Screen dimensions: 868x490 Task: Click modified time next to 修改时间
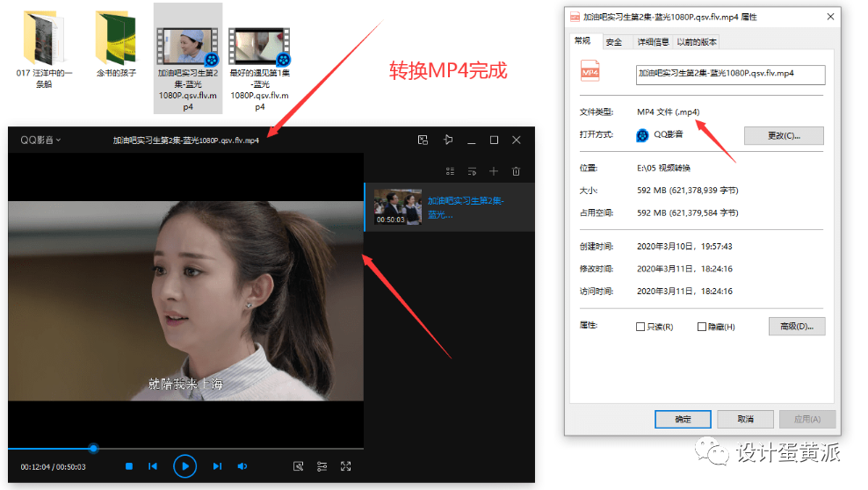click(x=684, y=269)
